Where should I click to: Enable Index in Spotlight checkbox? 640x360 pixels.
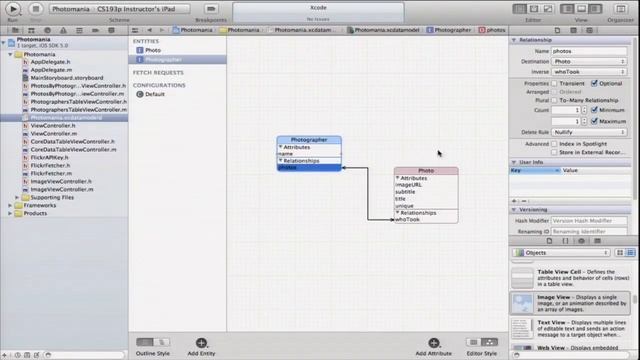tap(554, 144)
